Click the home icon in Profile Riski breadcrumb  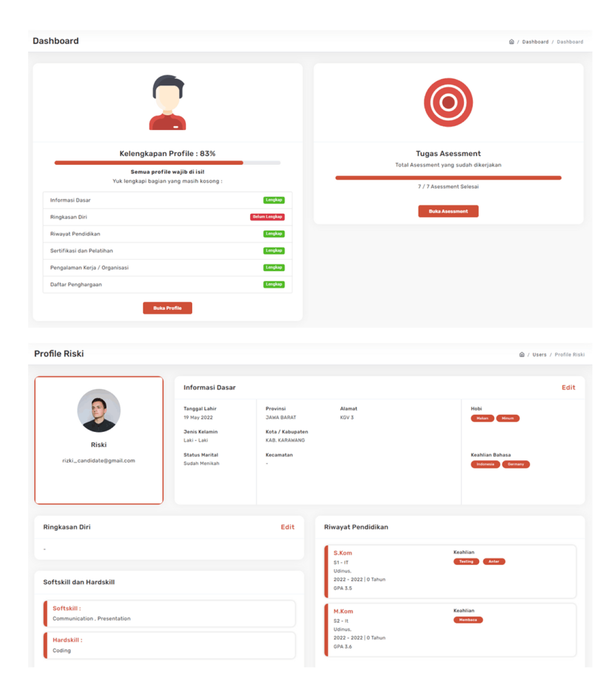[x=521, y=355]
